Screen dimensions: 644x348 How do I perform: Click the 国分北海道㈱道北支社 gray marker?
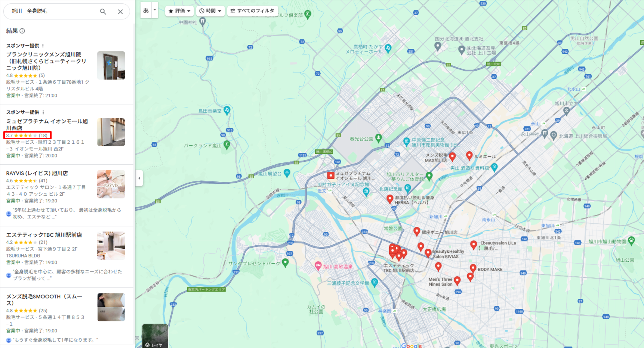[x=438, y=46]
